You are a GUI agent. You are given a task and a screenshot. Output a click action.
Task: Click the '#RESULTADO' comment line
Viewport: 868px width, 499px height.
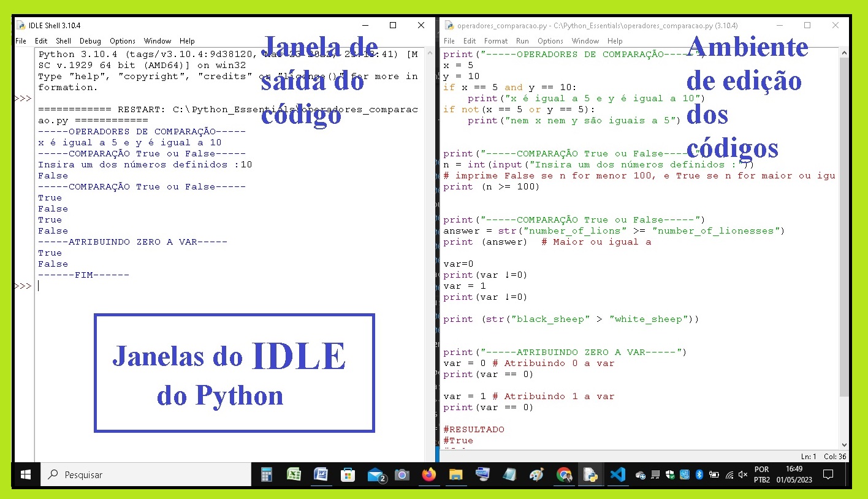[x=474, y=429]
